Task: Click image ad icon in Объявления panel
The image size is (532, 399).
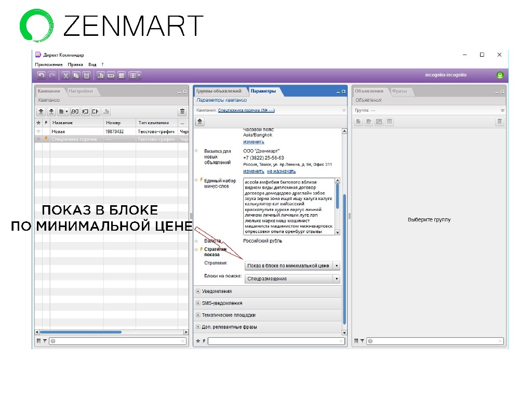Action: click(x=379, y=122)
